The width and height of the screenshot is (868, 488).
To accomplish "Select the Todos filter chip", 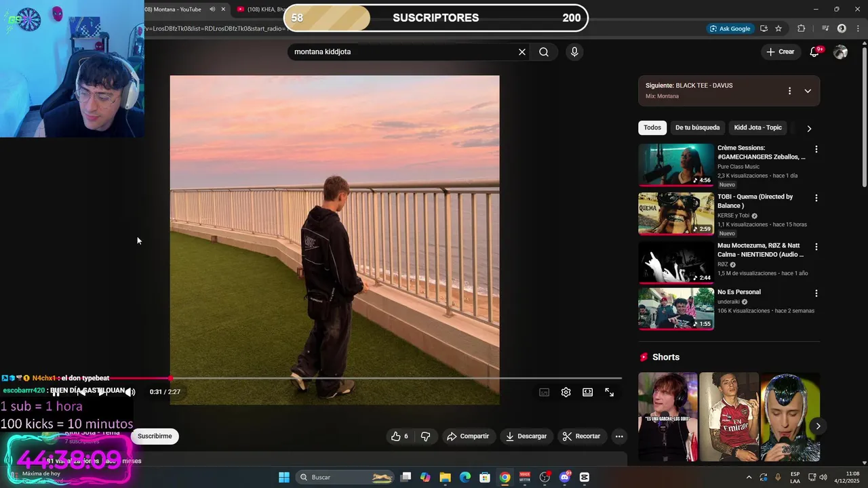I will point(652,127).
